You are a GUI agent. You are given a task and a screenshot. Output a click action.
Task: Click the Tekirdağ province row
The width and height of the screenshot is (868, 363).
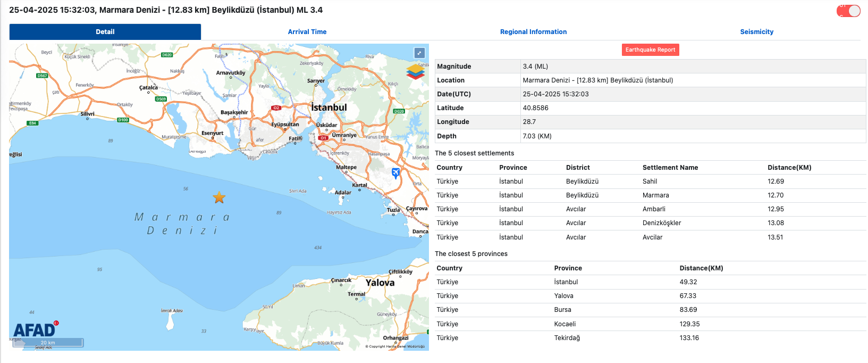(x=650, y=338)
